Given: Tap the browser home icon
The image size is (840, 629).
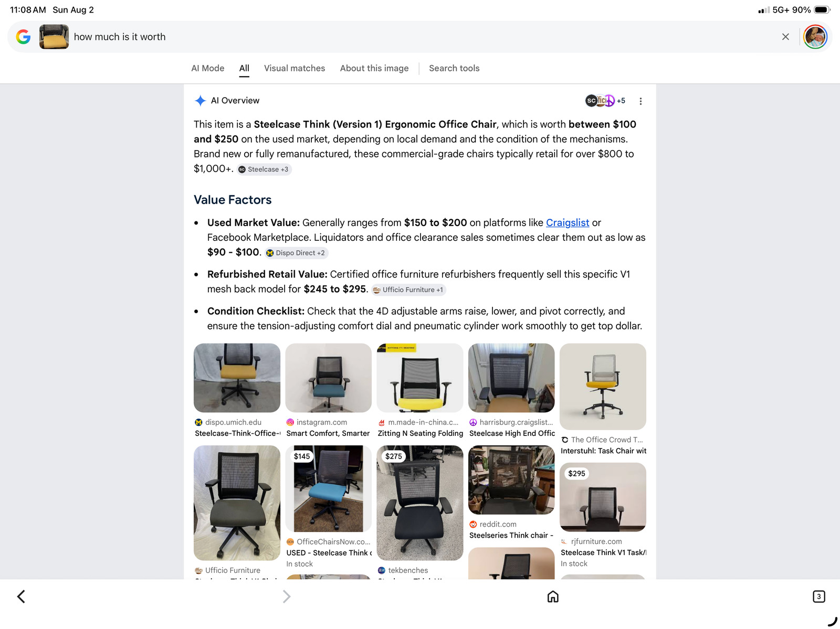Looking at the screenshot, I should (x=553, y=596).
